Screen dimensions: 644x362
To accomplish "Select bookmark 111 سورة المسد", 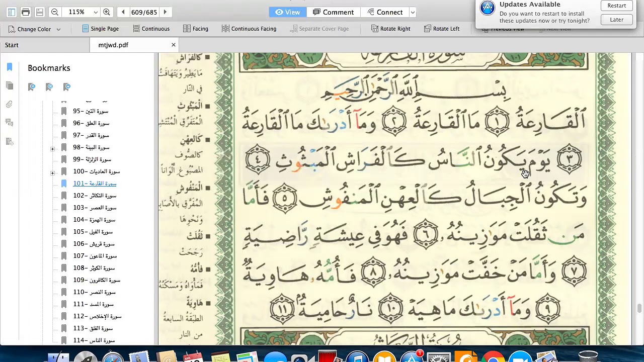I will (94, 304).
